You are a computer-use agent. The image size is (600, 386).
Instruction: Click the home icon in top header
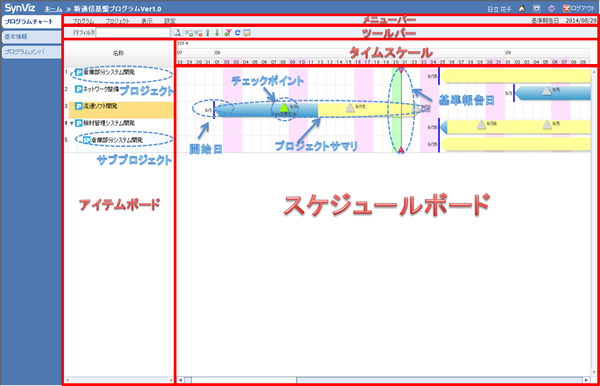[522, 8]
